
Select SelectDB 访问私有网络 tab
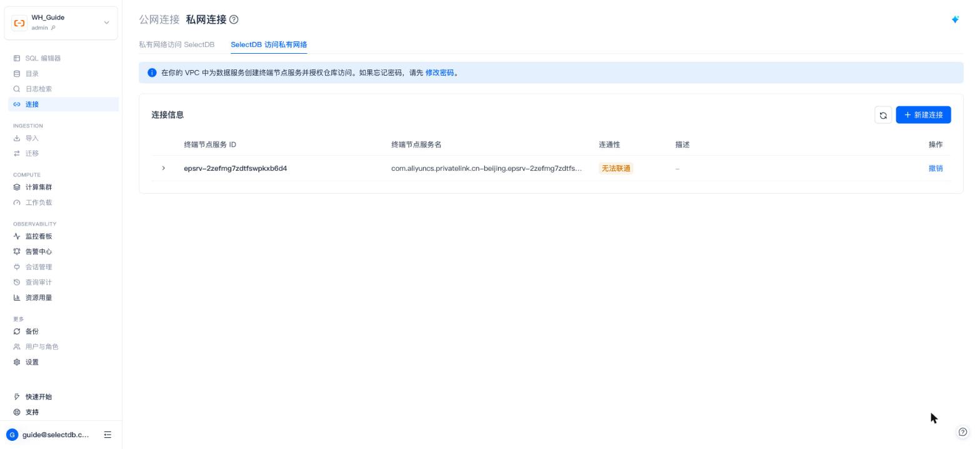coord(269,44)
